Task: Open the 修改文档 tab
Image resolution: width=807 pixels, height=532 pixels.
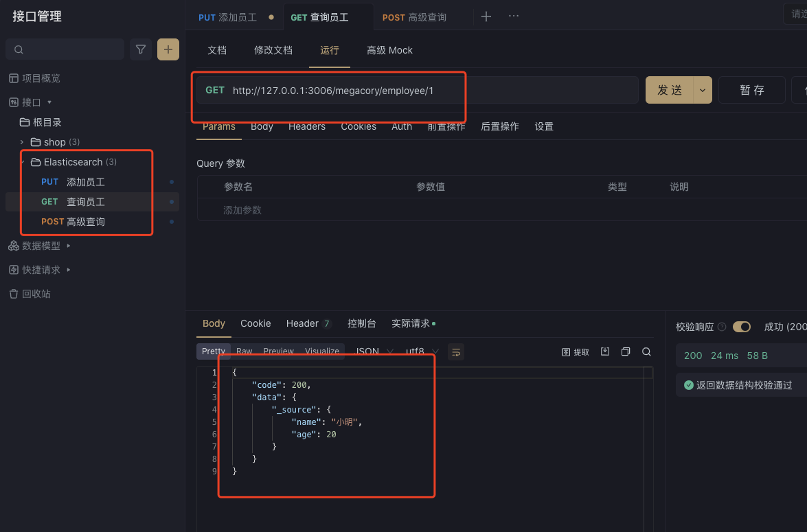Action: coord(273,50)
